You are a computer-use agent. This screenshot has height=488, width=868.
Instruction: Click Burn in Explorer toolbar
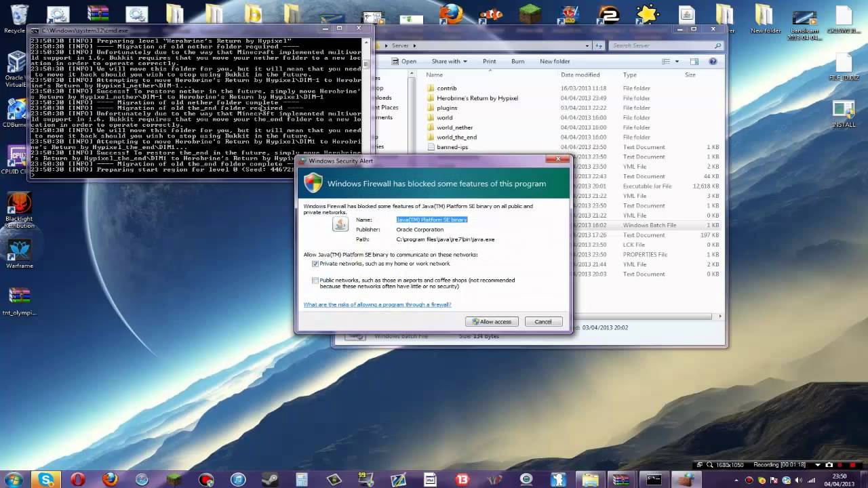tap(517, 61)
